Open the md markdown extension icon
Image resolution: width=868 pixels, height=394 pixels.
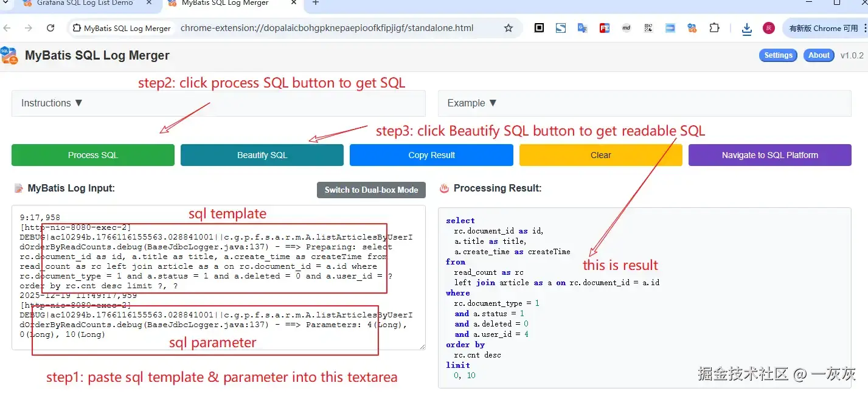point(627,28)
